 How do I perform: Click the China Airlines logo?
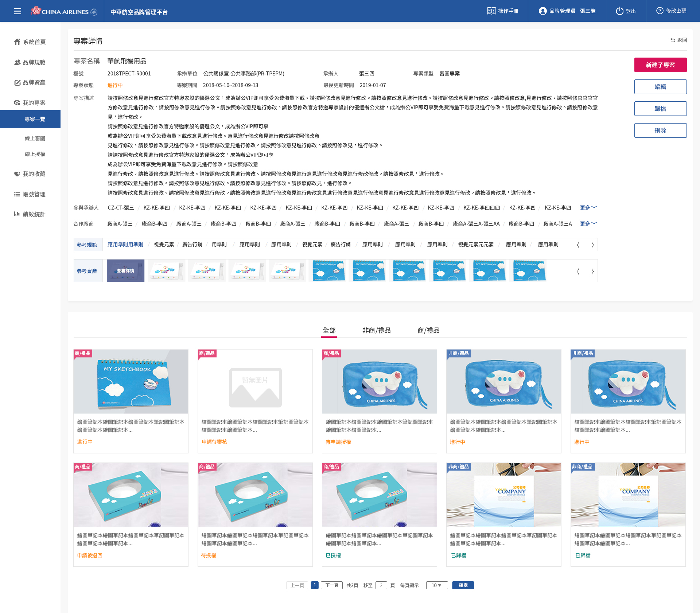(x=64, y=11)
